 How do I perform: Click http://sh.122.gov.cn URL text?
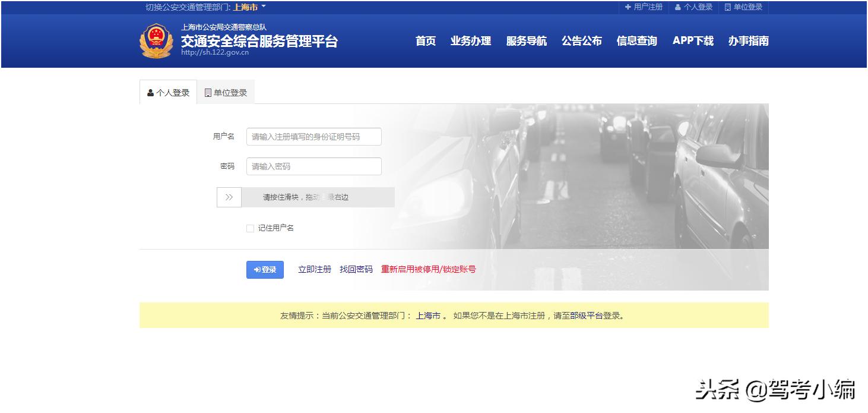(215, 52)
